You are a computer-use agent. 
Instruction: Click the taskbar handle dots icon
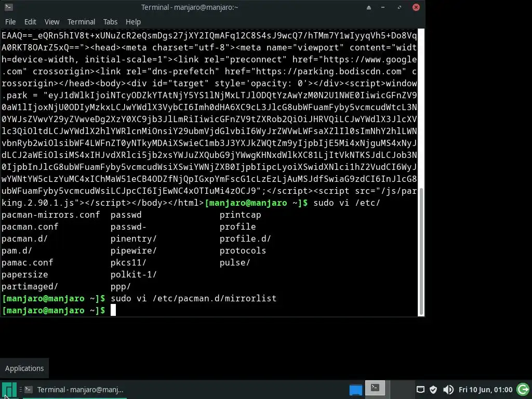pyautogui.click(x=21, y=390)
